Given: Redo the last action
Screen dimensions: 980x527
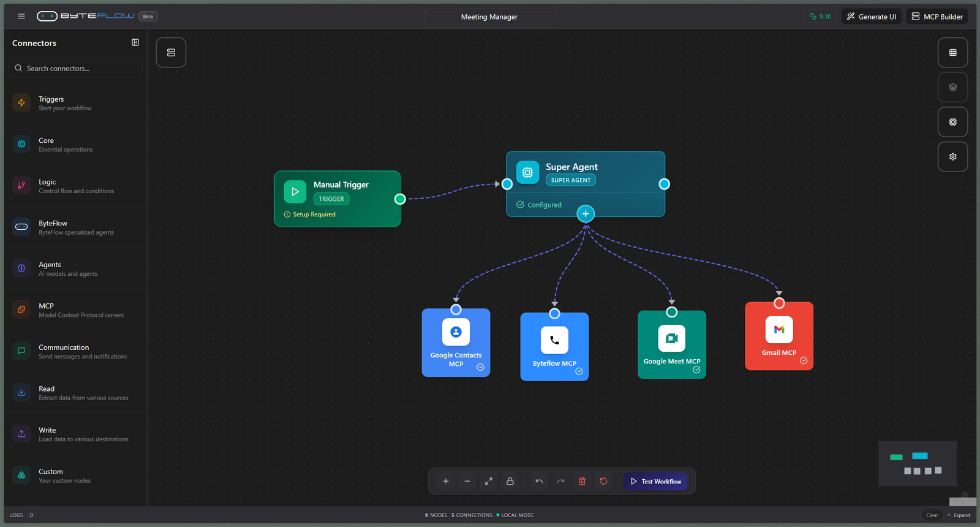Looking at the screenshot, I should pyautogui.click(x=560, y=482).
